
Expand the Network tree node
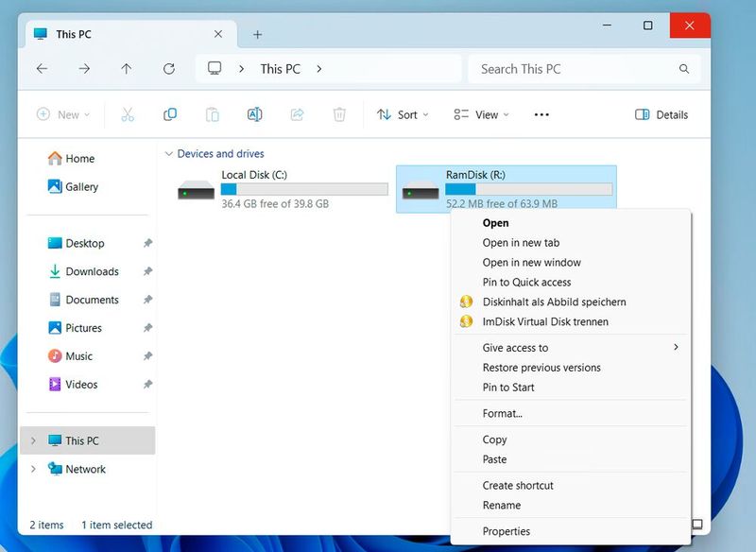[x=34, y=469]
